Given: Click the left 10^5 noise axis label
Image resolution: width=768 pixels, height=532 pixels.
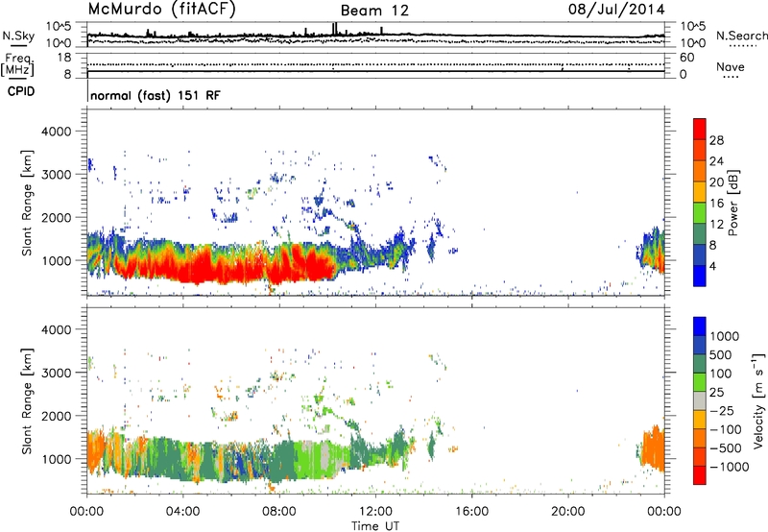Looking at the screenshot, I should point(59,26).
